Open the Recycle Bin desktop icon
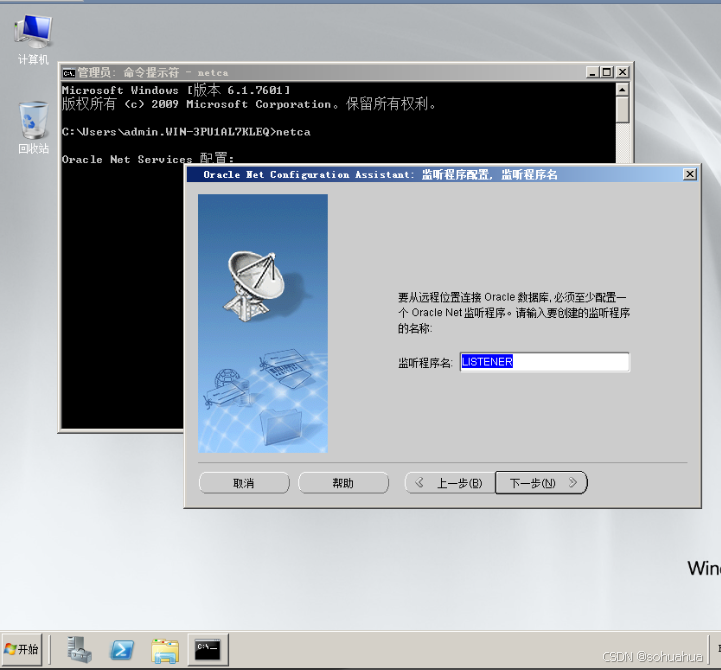 tap(33, 128)
